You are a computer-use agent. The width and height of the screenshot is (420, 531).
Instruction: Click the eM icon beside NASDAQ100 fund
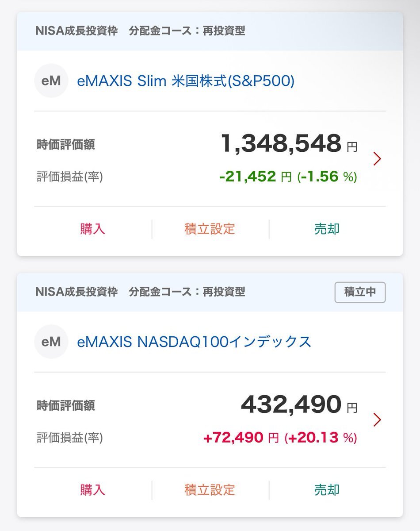51,342
